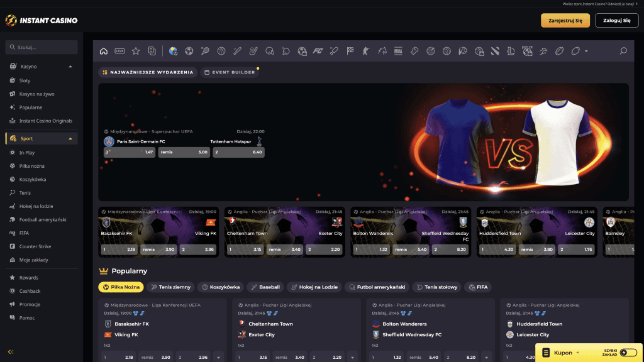This screenshot has width=644, height=362.
Task: Click Zarejestruj Się button
Action: click(x=565, y=21)
